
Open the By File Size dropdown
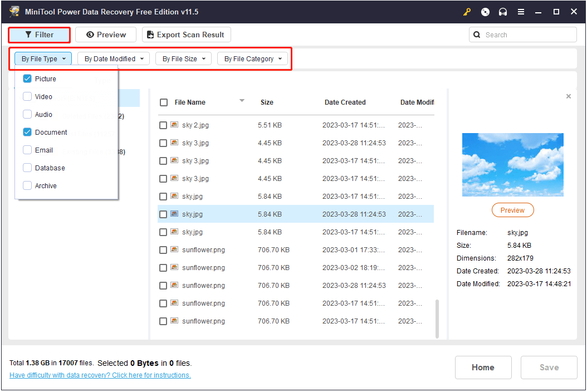click(184, 58)
